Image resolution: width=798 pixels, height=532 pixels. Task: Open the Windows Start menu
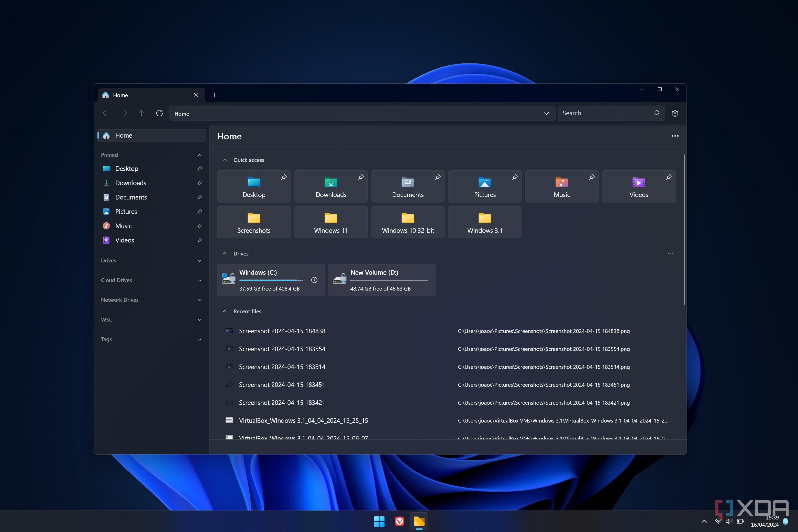[379, 522]
